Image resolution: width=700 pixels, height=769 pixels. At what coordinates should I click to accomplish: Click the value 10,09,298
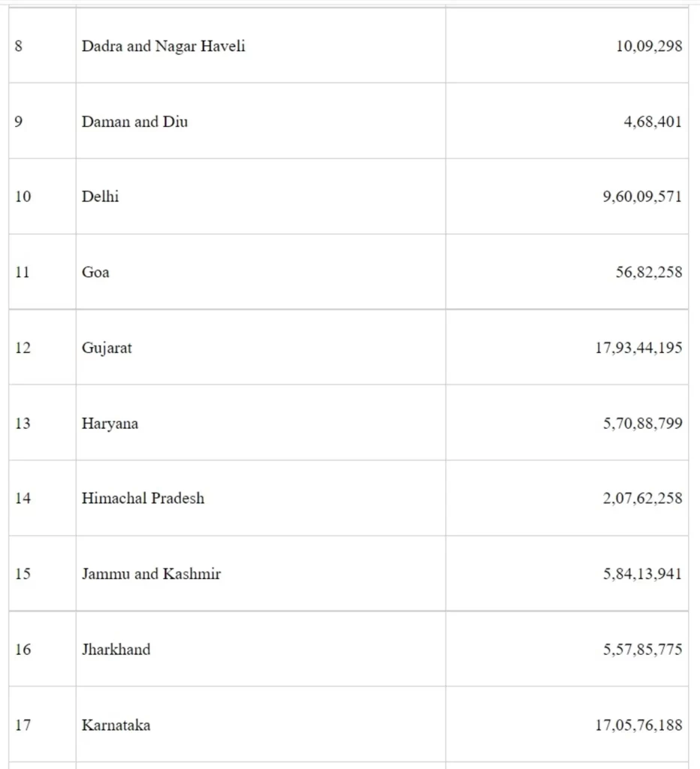tap(649, 47)
